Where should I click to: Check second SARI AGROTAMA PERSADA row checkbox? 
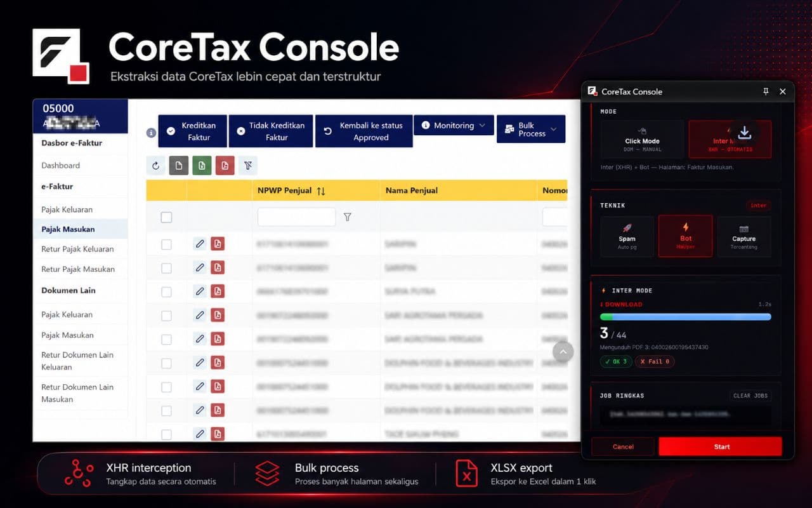(166, 340)
